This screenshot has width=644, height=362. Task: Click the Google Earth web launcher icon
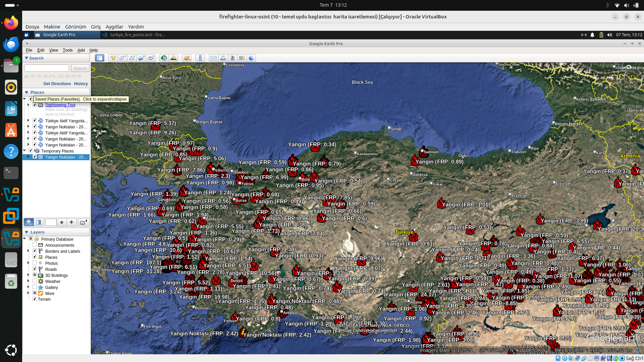[251, 58]
